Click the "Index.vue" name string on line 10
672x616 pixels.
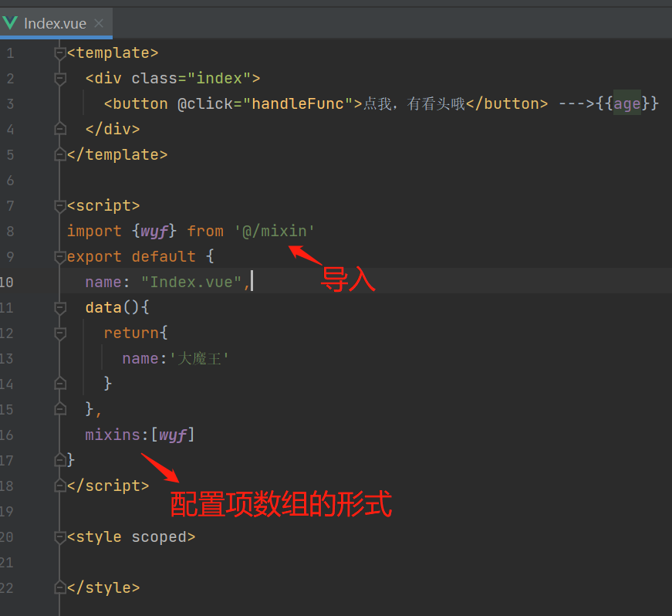(x=191, y=282)
